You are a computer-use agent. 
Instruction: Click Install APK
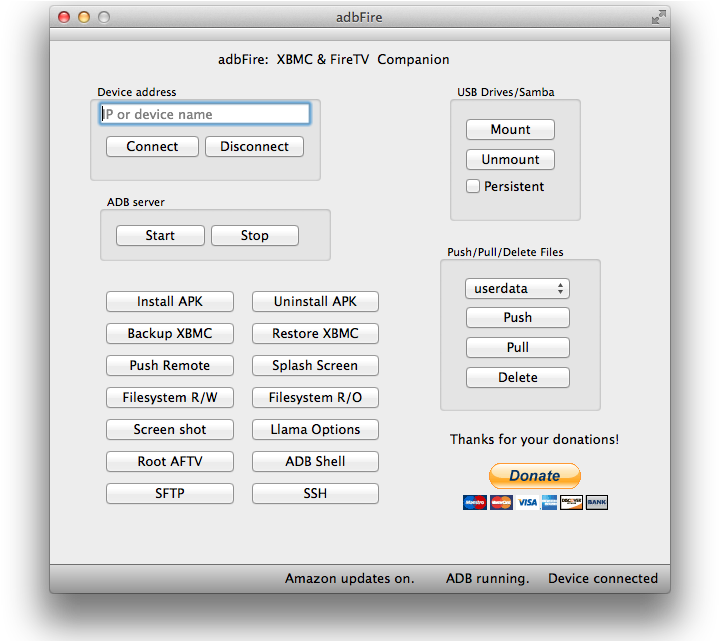pyautogui.click(x=170, y=301)
